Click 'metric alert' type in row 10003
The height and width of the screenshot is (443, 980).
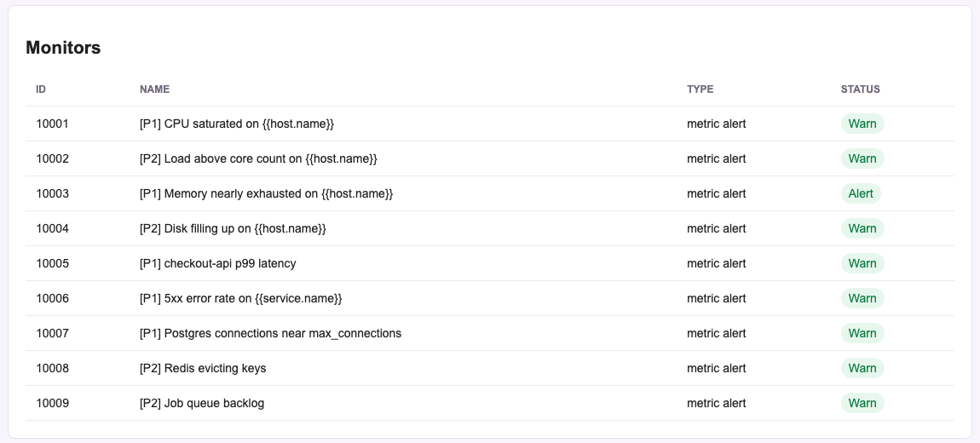point(716,193)
